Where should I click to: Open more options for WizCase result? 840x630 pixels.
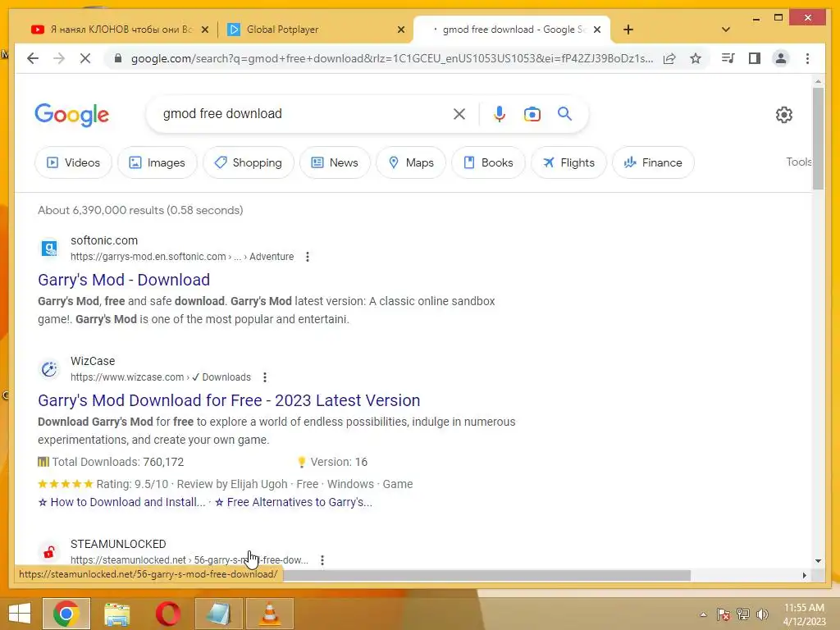265,377
